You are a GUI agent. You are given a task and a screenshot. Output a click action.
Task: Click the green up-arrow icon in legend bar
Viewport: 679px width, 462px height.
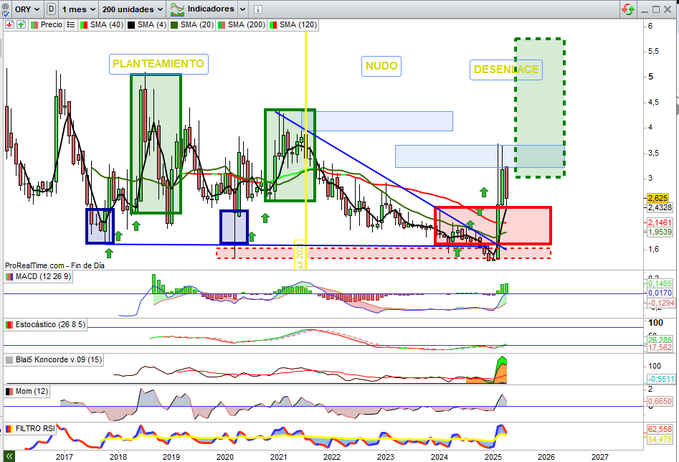pos(21,25)
